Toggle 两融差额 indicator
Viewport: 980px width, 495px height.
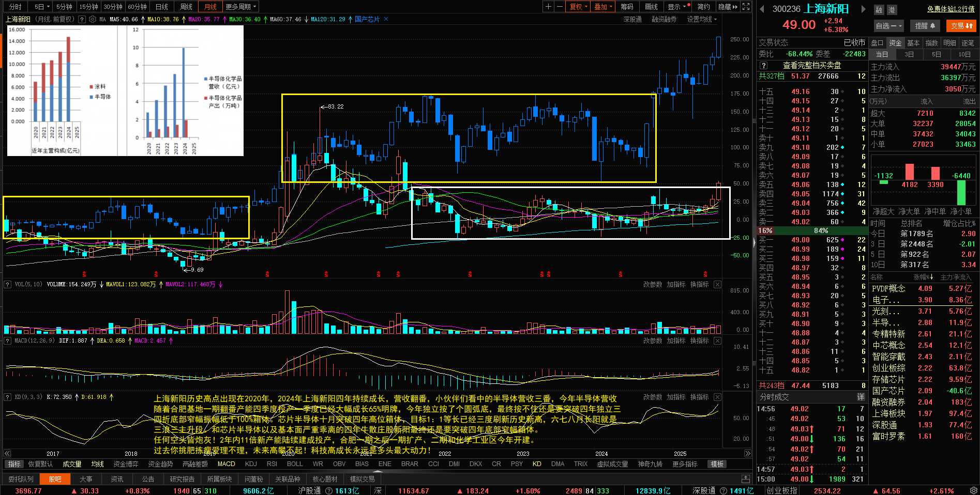point(195,464)
